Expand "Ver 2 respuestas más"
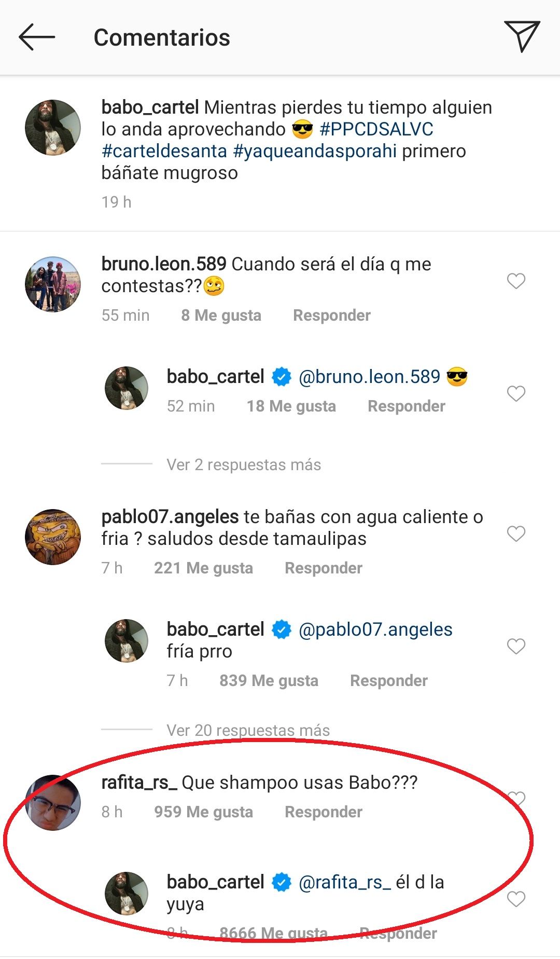560x959 pixels. (x=244, y=464)
